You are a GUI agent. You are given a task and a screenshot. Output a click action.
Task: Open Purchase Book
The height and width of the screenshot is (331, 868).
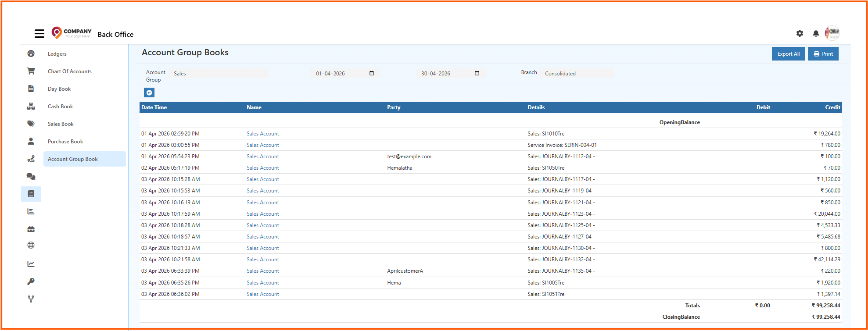click(x=65, y=142)
